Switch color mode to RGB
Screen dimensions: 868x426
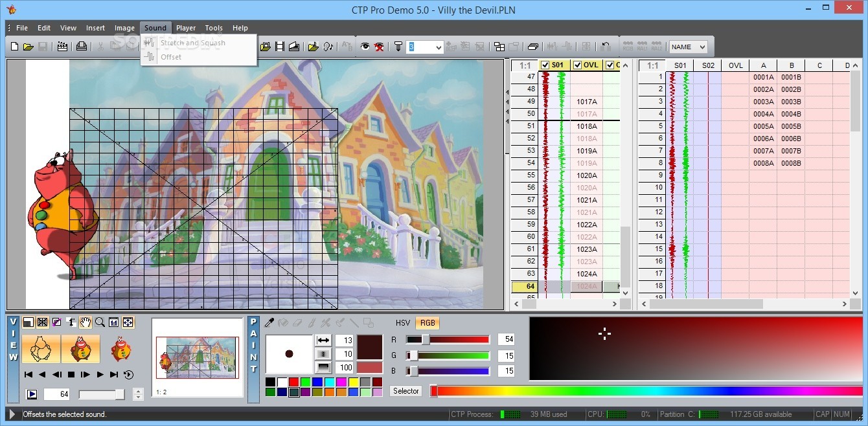click(428, 322)
